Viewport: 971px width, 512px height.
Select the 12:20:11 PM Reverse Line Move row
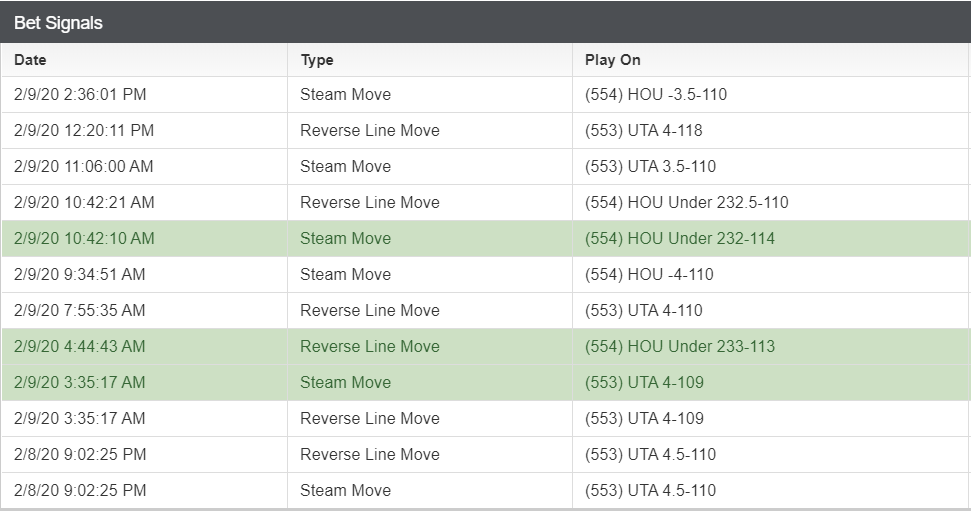tap(486, 131)
